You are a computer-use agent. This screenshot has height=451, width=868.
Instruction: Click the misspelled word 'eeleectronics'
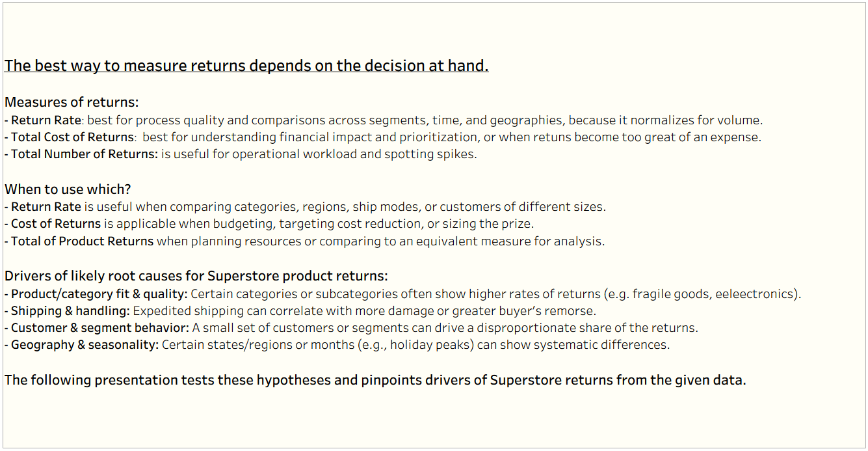(755, 294)
